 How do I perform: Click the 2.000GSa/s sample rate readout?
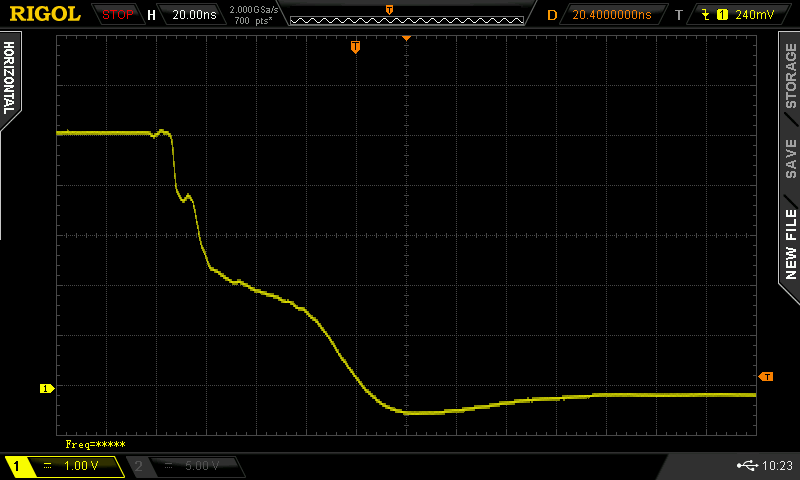[x=254, y=10]
